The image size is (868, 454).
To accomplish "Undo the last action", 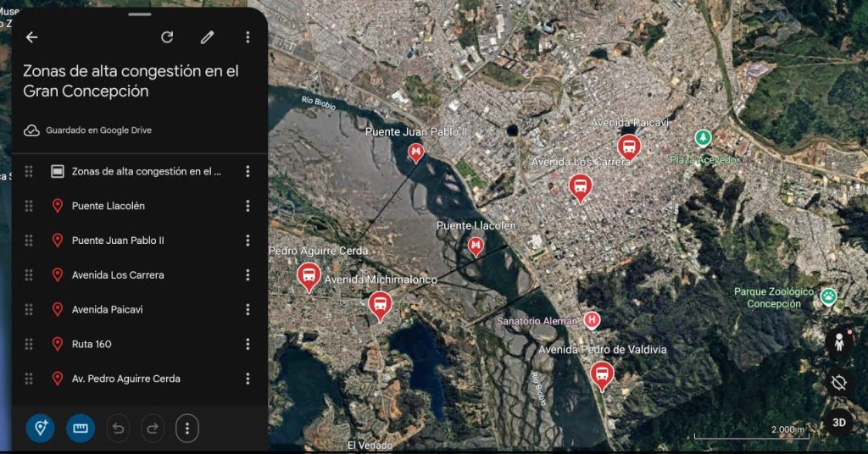I will coord(118,428).
